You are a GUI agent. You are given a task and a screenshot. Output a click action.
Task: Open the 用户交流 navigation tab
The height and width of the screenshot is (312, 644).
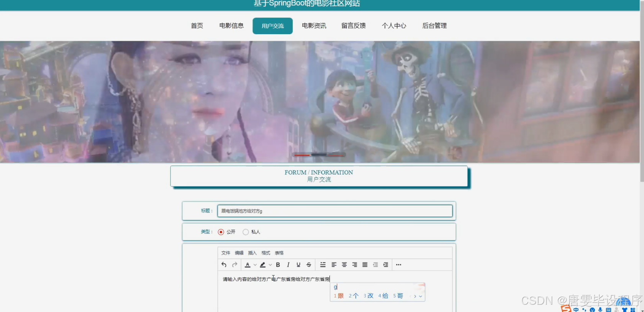point(273,26)
